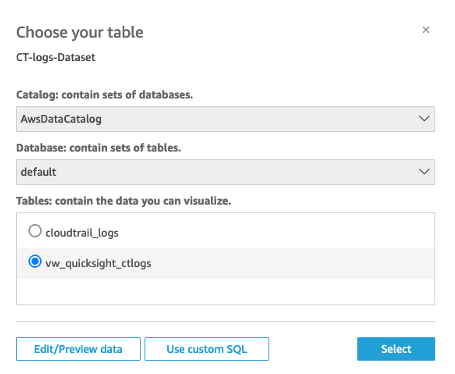Open the Database dropdown showing default
Screen dimensions: 455x374
pos(225,172)
